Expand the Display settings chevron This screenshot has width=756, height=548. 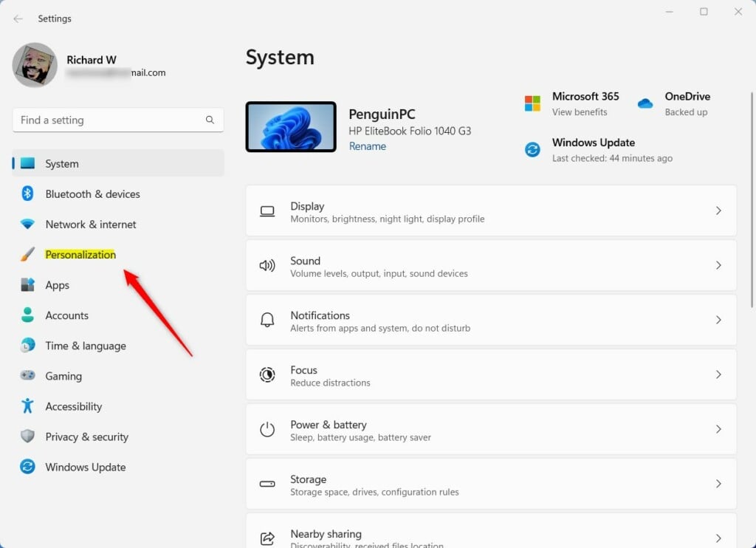tap(718, 210)
